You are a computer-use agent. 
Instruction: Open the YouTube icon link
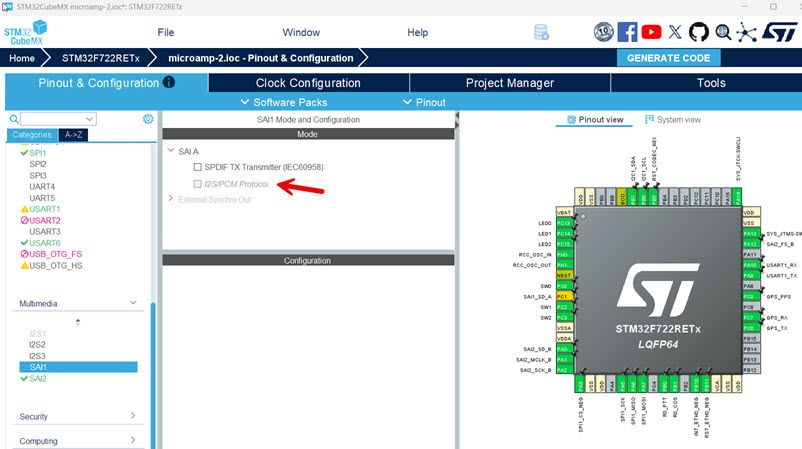coord(651,32)
